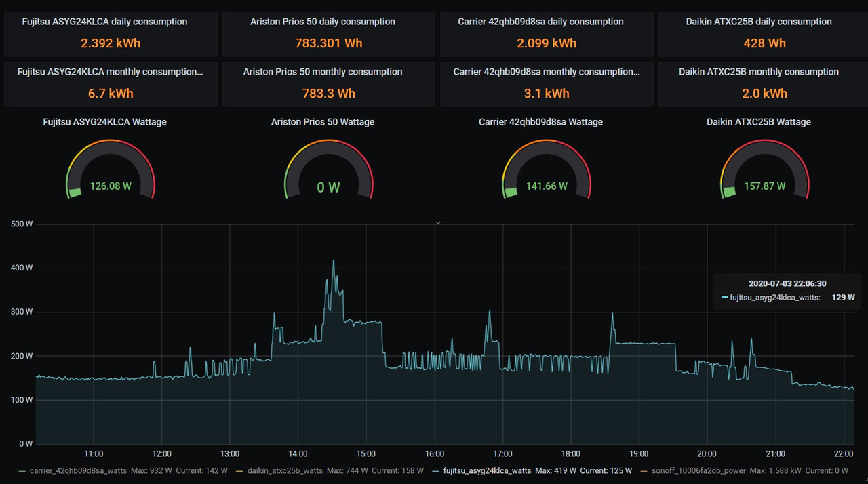This screenshot has width=868, height=484.
Task: Open the Ariston Prios 50 monthly consumption title
Action: tap(323, 72)
